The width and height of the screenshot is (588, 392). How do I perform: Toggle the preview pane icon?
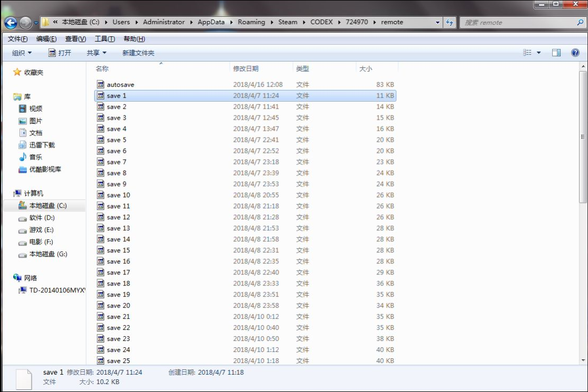[x=556, y=53]
